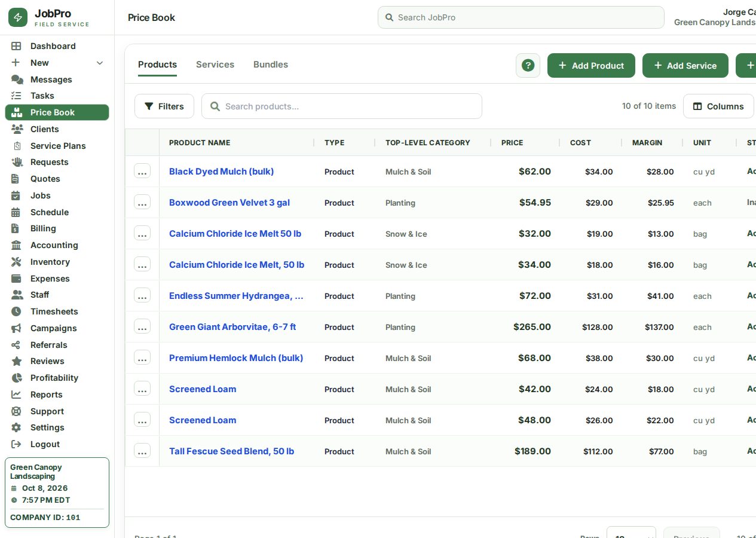Open help via the question mark button
This screenshot has width=756, height=538.
tap(528, 65)
